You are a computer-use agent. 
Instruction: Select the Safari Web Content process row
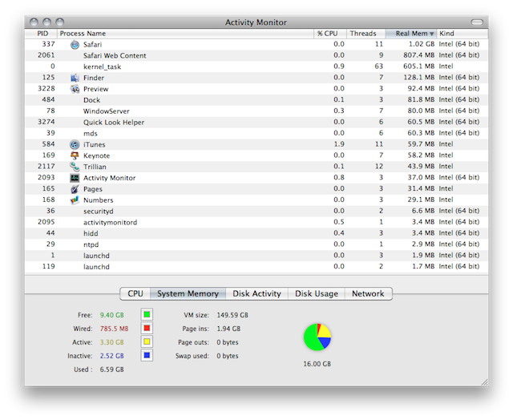(256, 55)
